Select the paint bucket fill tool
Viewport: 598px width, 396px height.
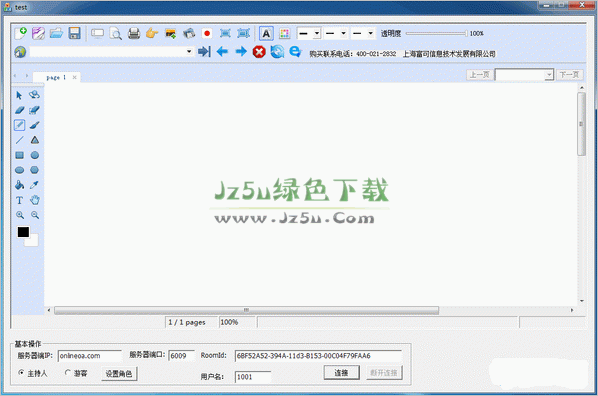[x=19, y=185]
